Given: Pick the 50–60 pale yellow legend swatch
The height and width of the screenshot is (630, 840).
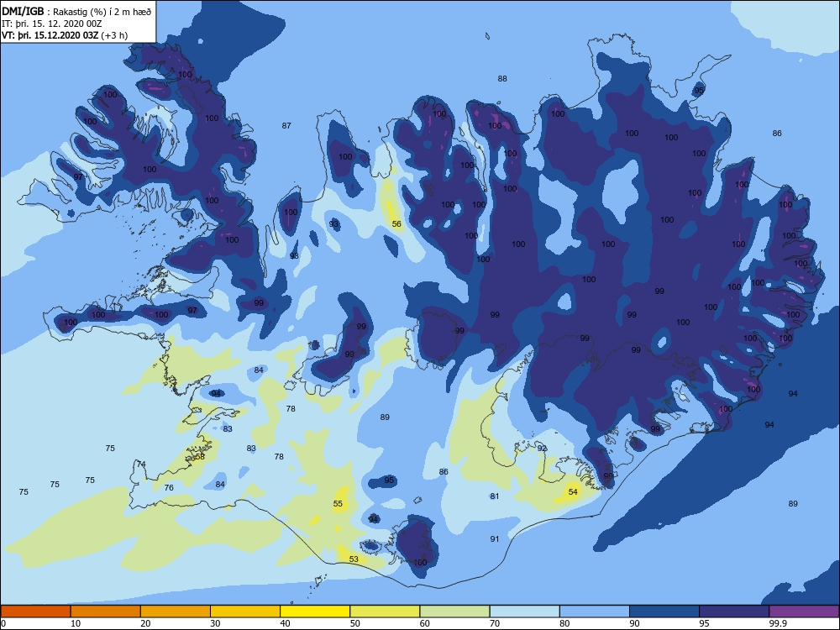Looking at the screenshot, I should [x=385, y=612].
